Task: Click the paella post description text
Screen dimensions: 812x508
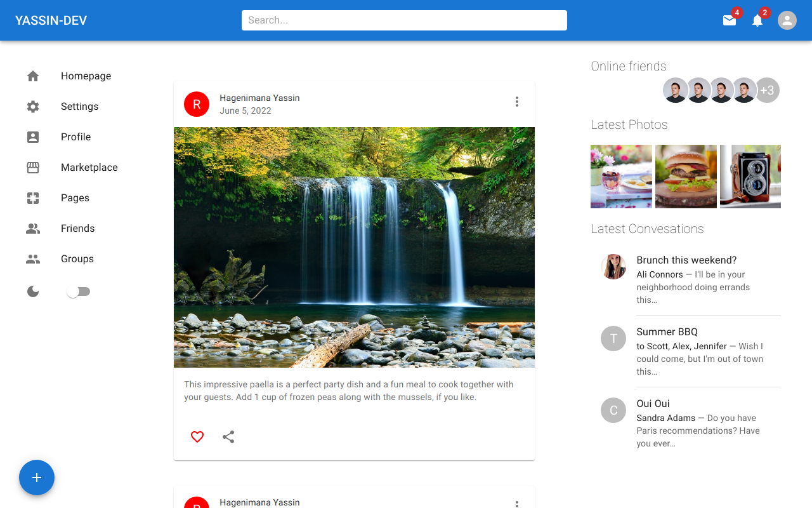Action: pos(349,391)
